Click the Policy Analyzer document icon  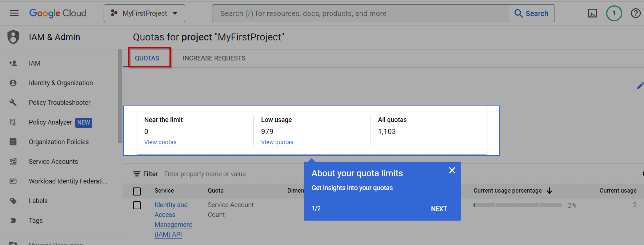pos(13,122)
